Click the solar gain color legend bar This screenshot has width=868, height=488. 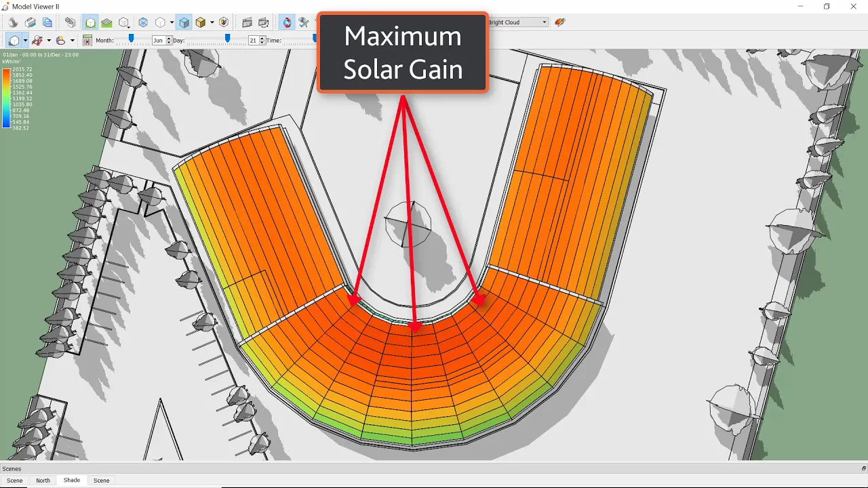(5, 98)
